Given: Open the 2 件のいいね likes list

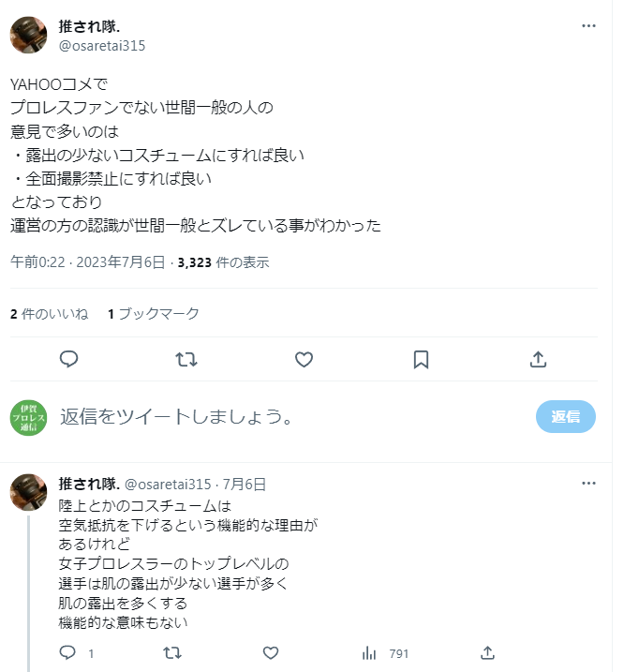Looking at the screenshot, I should (50, 314).
